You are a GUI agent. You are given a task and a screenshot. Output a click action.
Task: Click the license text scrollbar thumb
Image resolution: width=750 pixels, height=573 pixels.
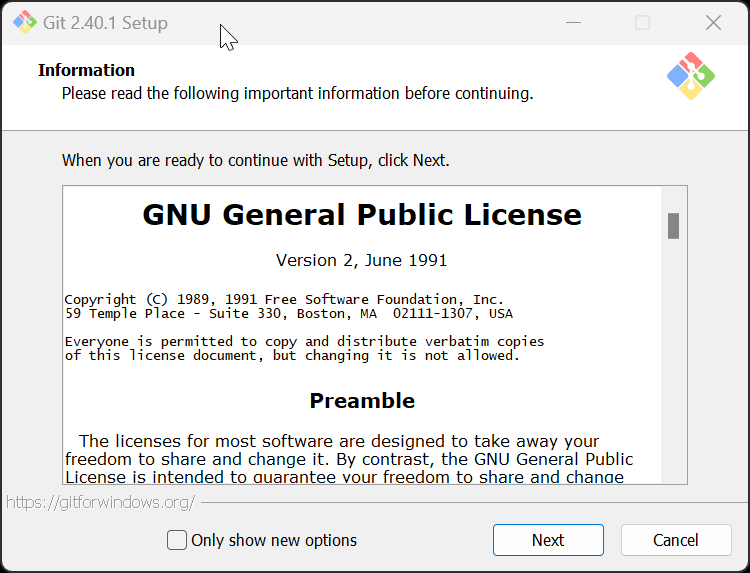click(674, 226)
